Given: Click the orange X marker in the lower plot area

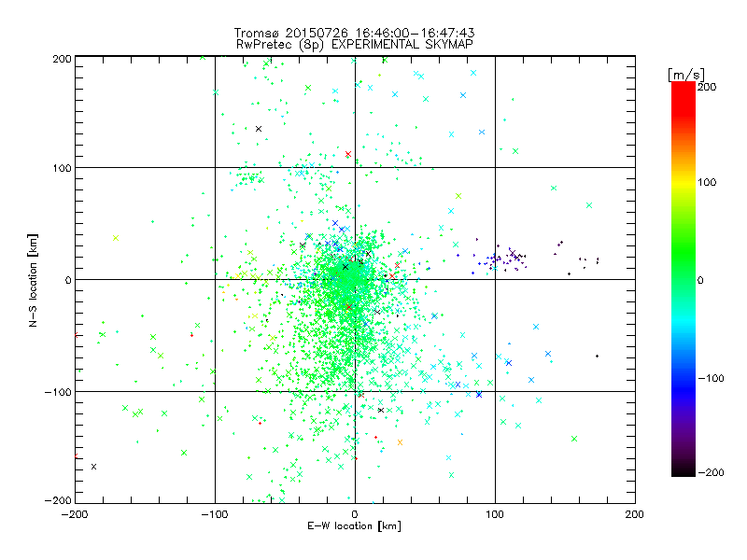Looking at the screenshot, I should click(400, 442).
